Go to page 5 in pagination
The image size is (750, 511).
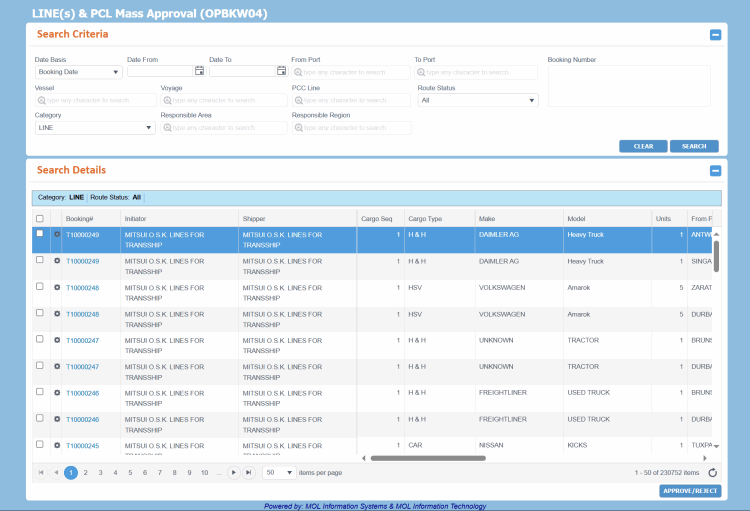[x=130, y=472]
